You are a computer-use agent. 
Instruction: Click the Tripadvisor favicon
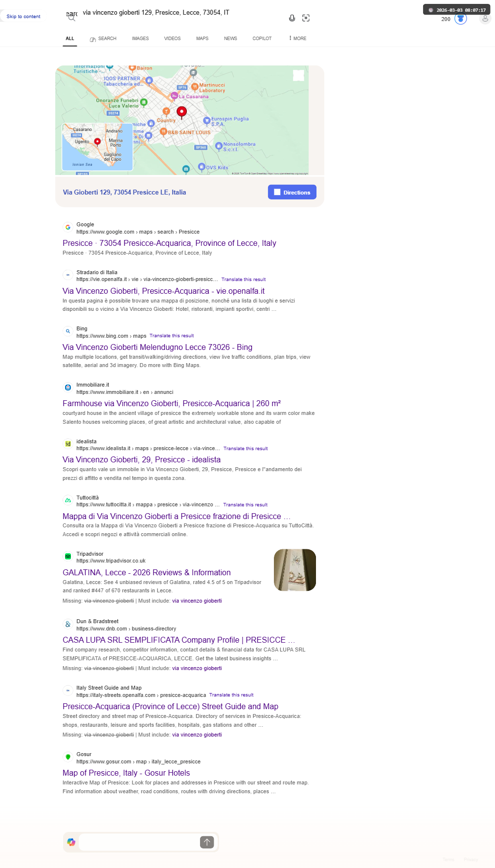[68, 557]
